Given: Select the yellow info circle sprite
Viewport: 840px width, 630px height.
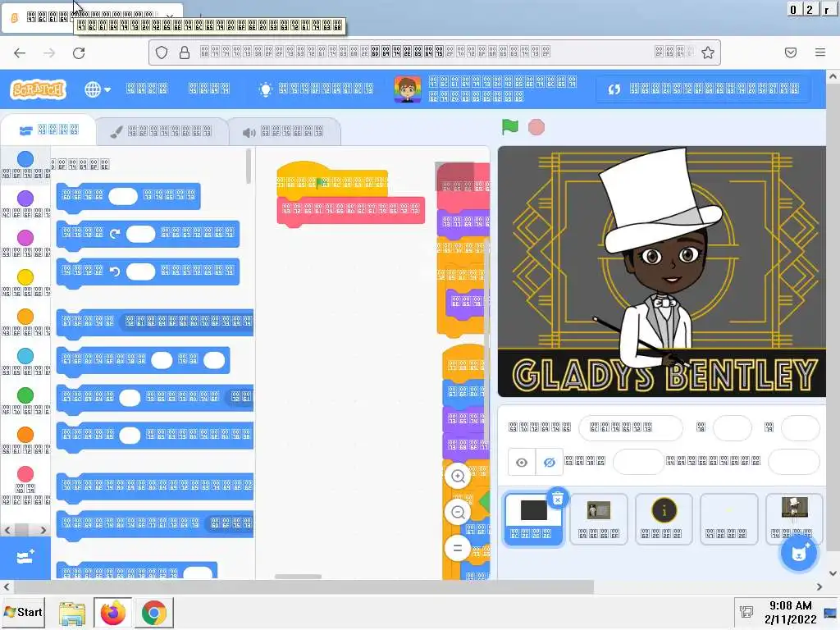Looking at the screenshot, I should coord(664,518).
